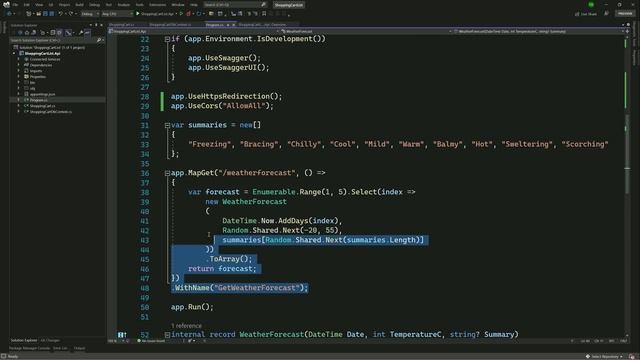Open the Build menu

click(x=79, y=5)
